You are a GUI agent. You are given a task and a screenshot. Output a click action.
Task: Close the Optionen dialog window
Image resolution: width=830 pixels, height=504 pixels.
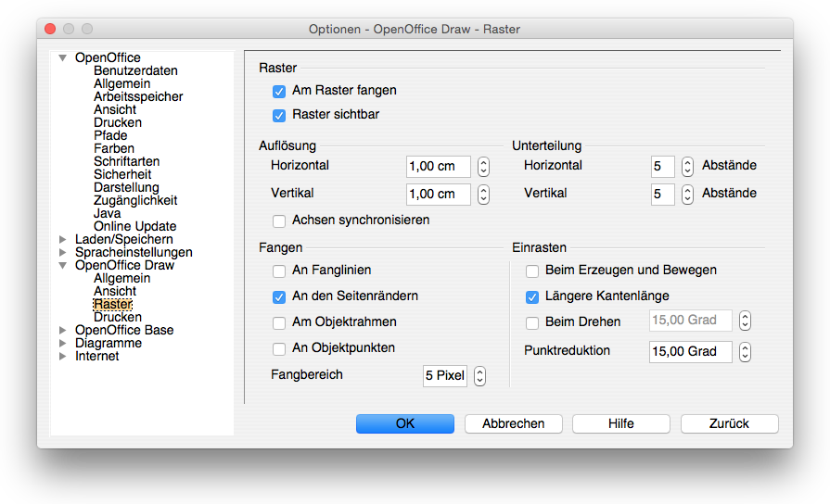pos(50,29)
